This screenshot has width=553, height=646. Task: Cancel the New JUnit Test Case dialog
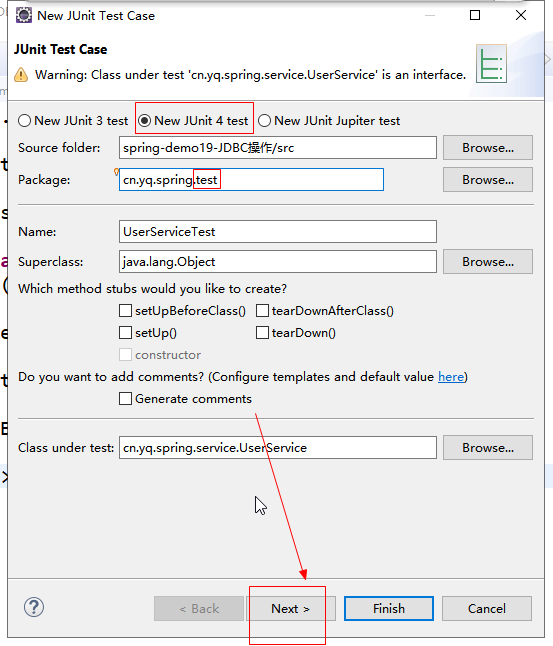(487, 609)
